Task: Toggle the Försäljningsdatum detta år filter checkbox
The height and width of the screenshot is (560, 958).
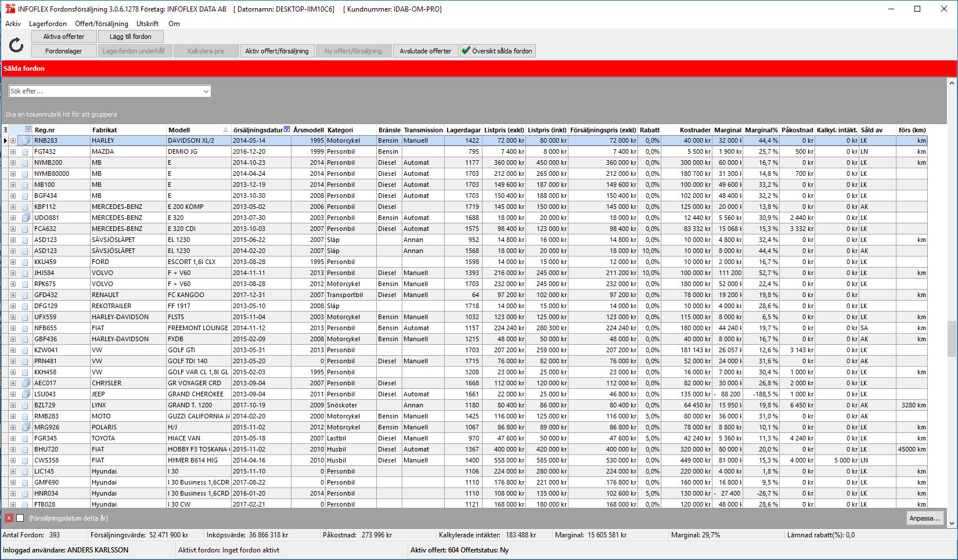Action: (20, 518)
